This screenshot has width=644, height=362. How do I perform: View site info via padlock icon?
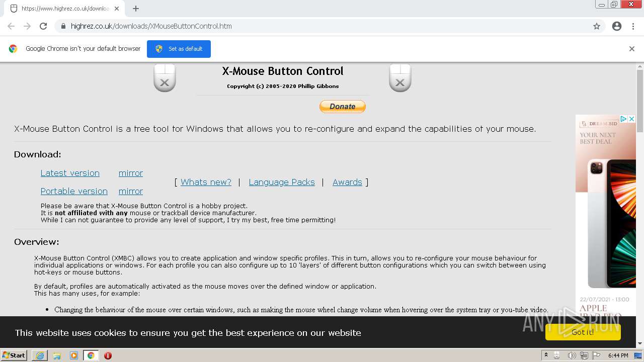(x=63, y=26)
